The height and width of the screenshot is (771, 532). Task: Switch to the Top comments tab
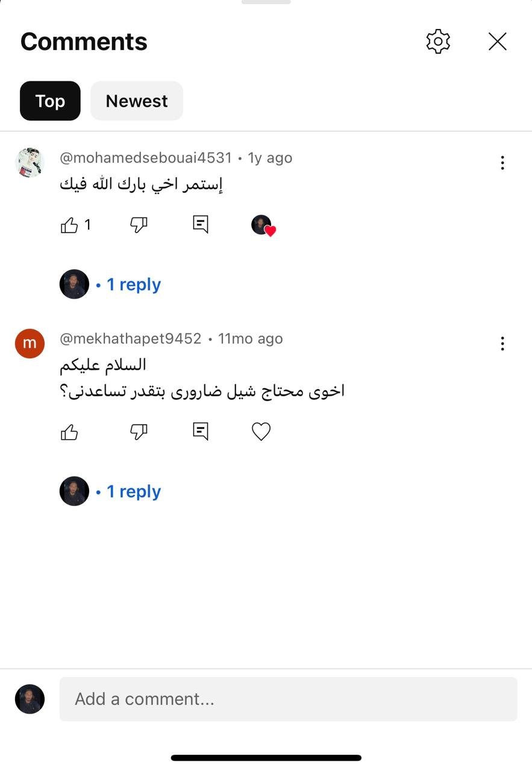pyautogui.click(x=50, y=101)
